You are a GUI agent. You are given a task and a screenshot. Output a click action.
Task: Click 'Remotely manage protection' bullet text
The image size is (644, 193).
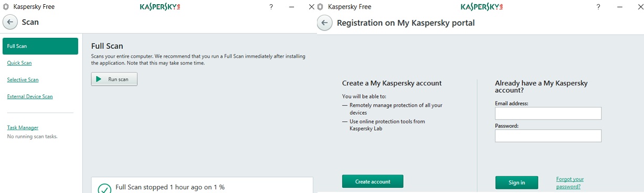396,109
